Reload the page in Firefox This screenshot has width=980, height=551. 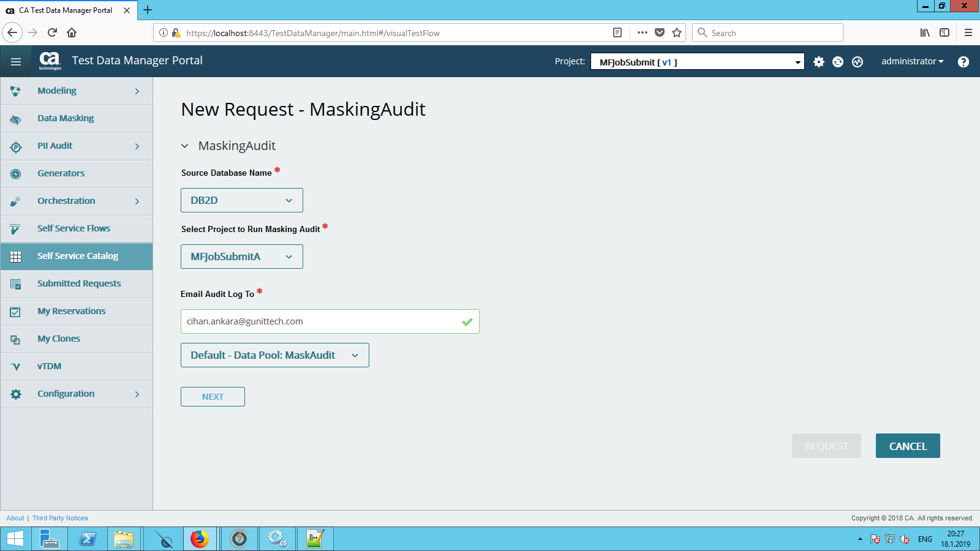52,32
